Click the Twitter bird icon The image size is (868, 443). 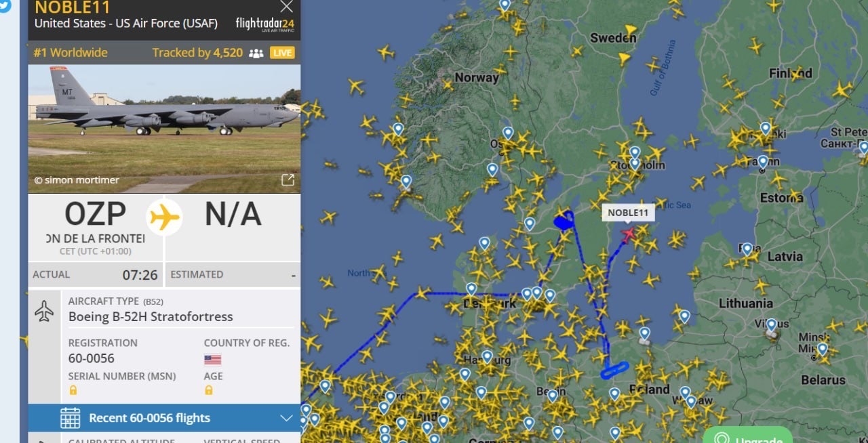(3, 5)
